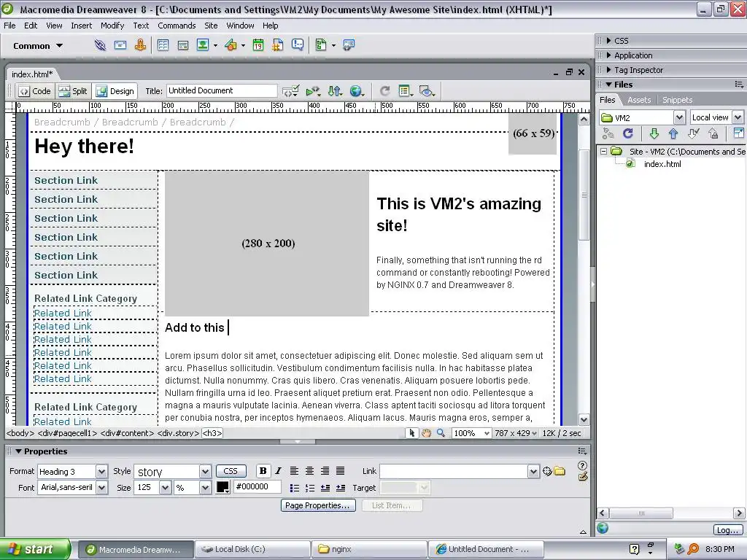This screenshot has height=560, width=747.
Task: Open the View Options icon
Action: pyautogui.click(x=406, y=91)
